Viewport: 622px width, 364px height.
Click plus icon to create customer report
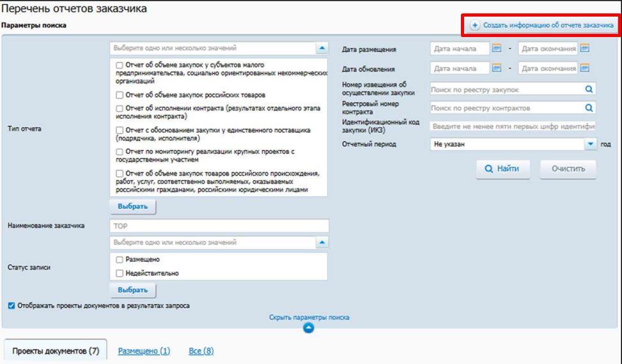point(475,26)
